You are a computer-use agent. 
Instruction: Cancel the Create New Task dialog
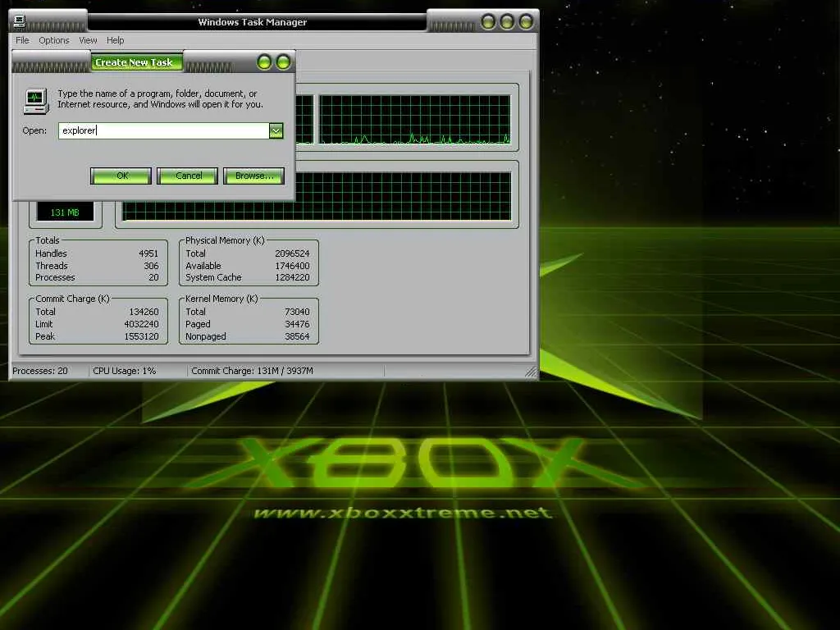188,176
